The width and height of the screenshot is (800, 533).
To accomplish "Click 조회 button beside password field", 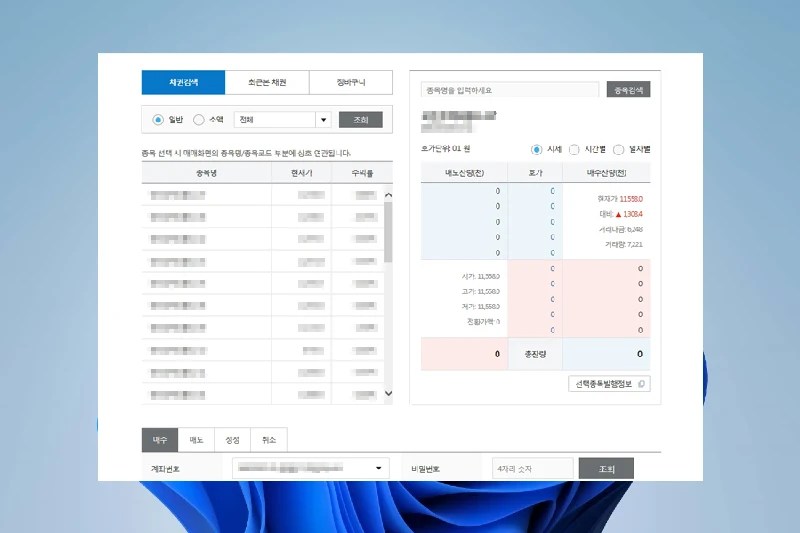I will click(606, 468).
